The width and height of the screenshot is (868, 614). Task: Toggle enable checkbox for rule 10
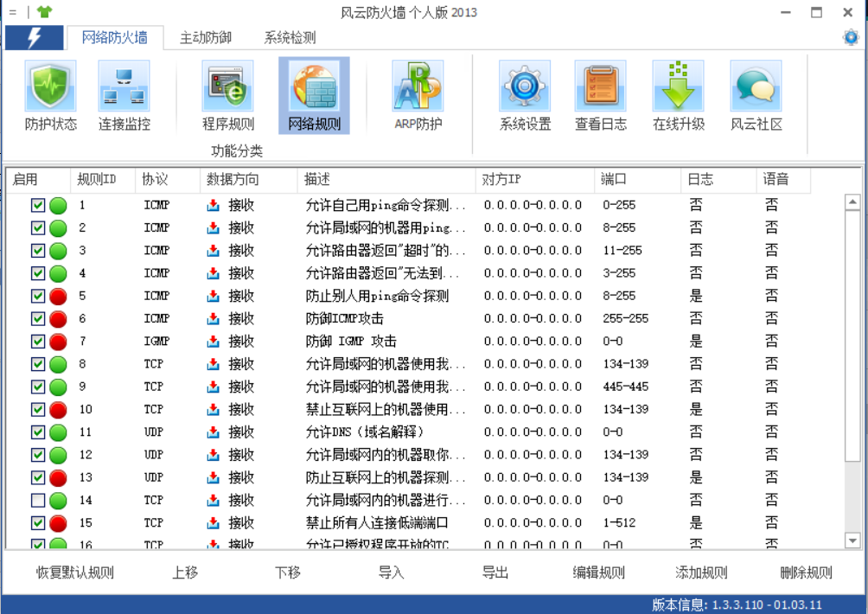tap(38, 409)
